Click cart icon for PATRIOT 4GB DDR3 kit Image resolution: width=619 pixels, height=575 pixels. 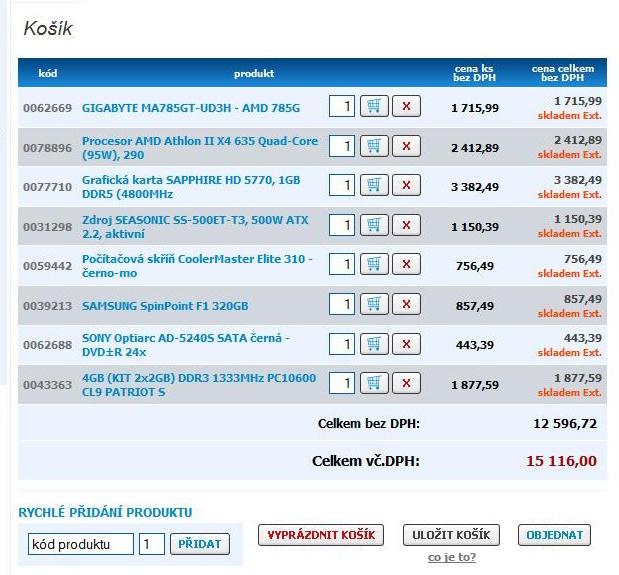point(374,383)
